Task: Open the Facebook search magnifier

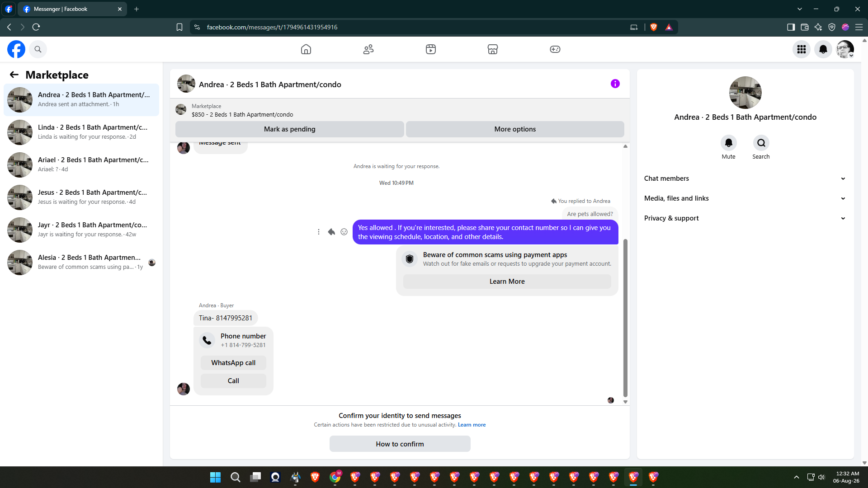Action: (x=38, y=49)
